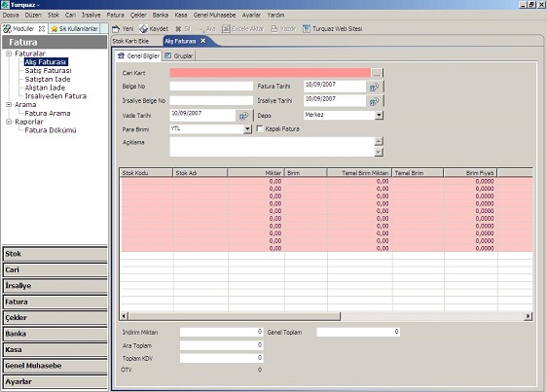This screenshot has height=392, width=547.
Task: Switch to the Gruplar tab
Action: (x=179, y=55)
